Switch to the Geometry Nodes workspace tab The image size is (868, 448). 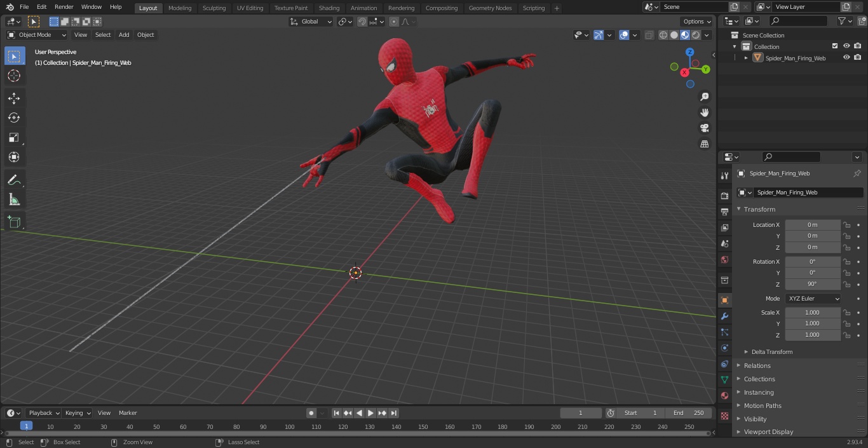pos(490,8)
